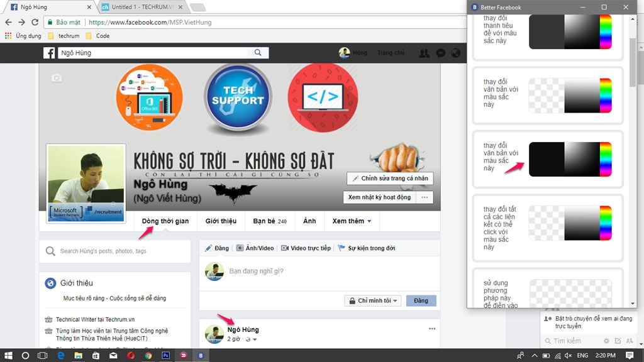Go to Trang chủ link

pos(391,53)
